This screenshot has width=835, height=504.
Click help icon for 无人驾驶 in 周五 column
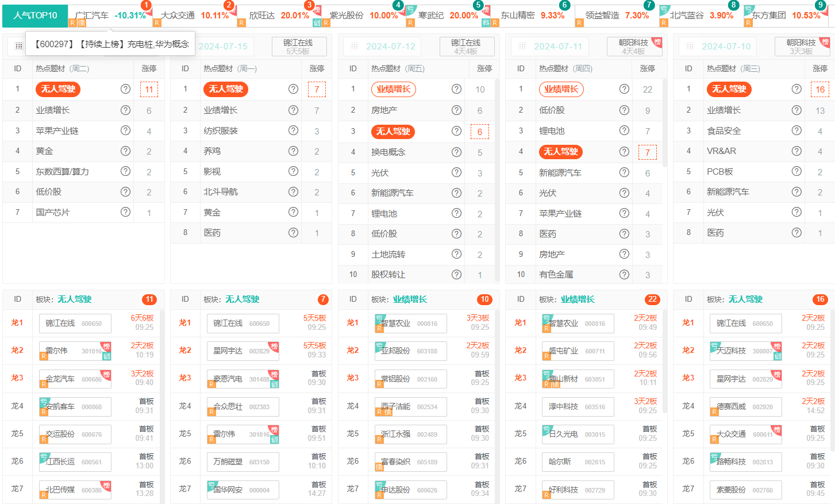coord(456,131)
